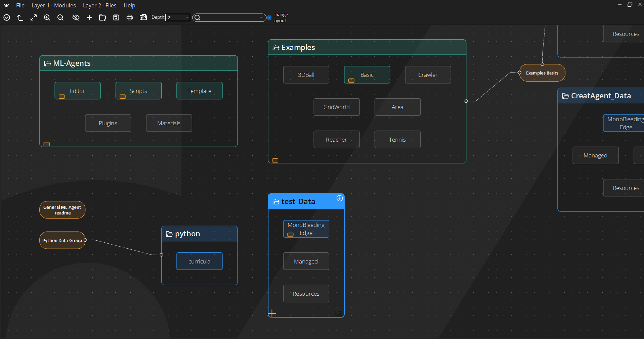Click the Examples Basics annotation bubble

(542, 73)
